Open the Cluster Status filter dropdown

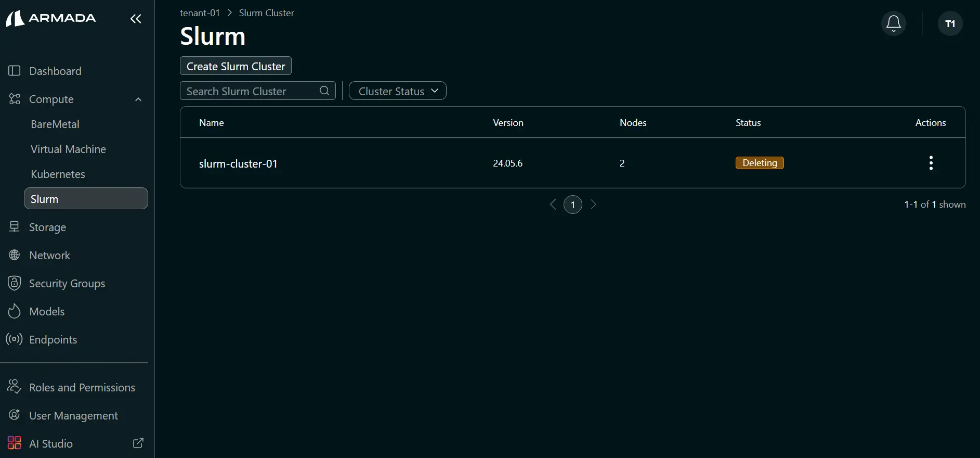click(x=398, y=91)
